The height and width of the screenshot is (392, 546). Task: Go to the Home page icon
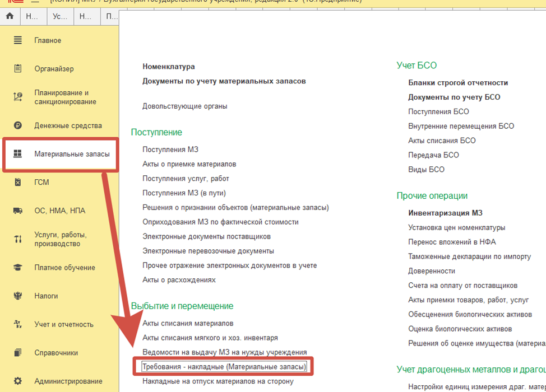click(x=10, y=16)
